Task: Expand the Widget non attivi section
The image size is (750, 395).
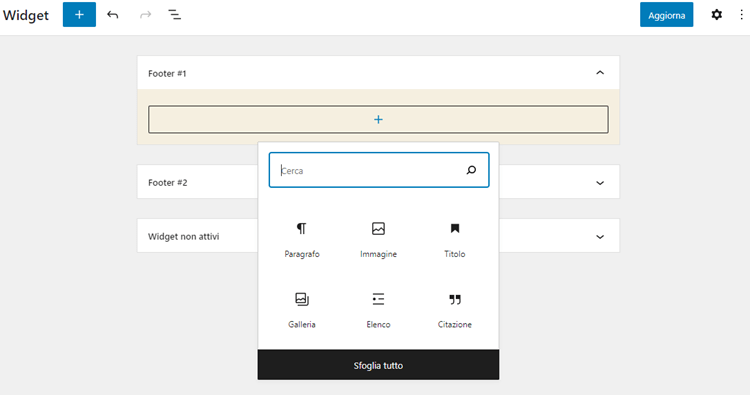Action: point(600,237)
